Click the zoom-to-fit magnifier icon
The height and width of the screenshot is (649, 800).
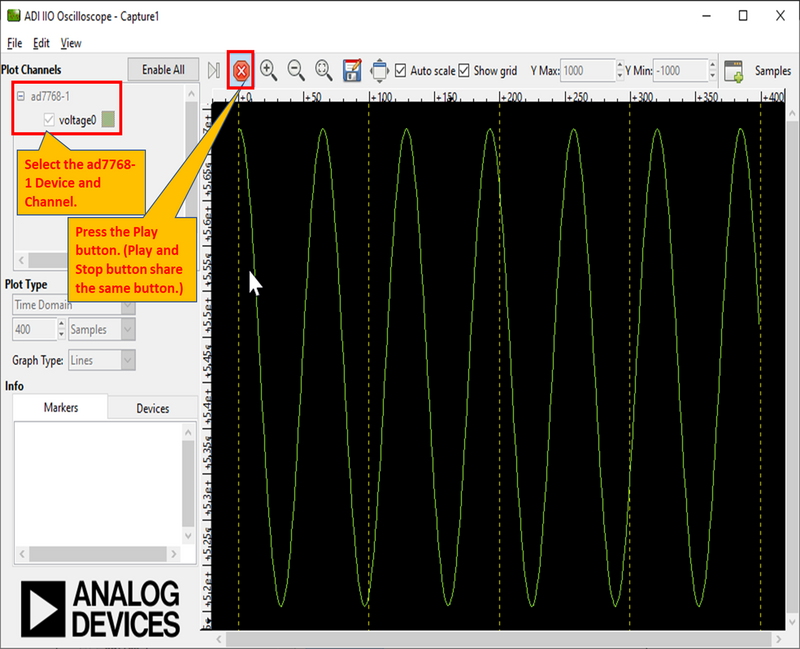[323, 70]
